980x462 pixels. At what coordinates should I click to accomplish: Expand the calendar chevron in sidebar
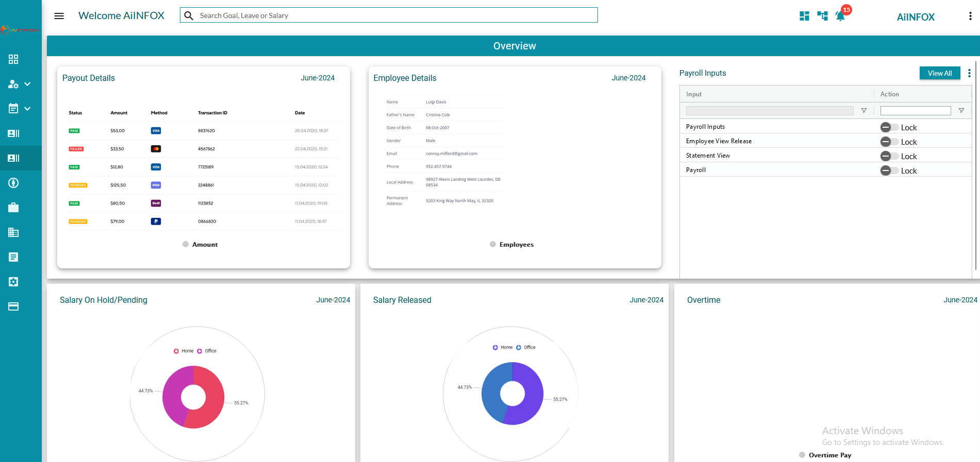27,109
